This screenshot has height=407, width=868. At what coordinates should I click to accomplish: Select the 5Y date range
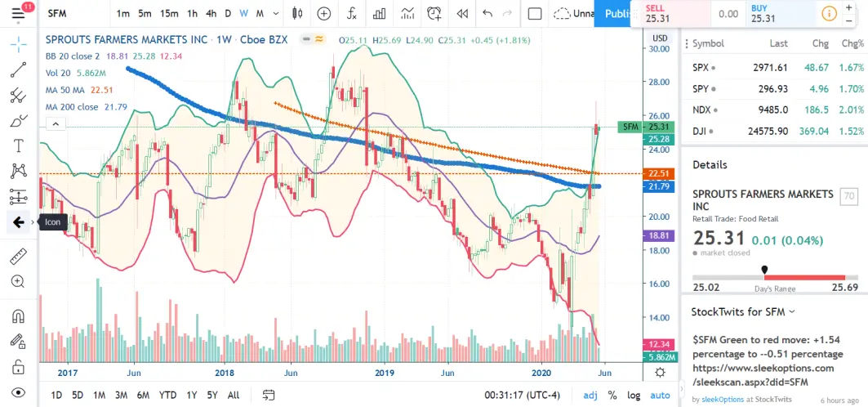[x=212, y=396]
